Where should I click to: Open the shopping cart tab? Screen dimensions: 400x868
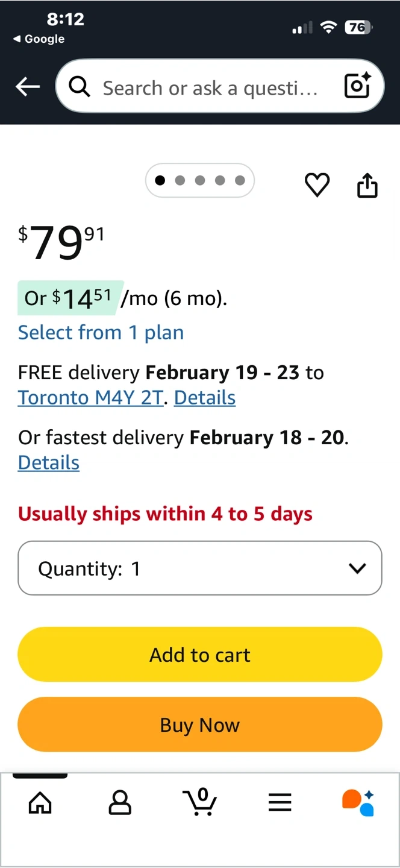pyautogui.click(x=199, y=802)
